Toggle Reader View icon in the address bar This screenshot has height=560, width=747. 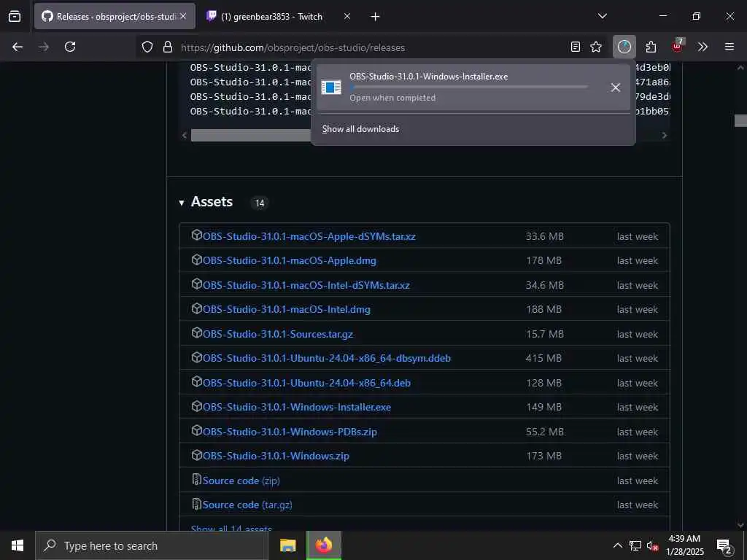576,47
